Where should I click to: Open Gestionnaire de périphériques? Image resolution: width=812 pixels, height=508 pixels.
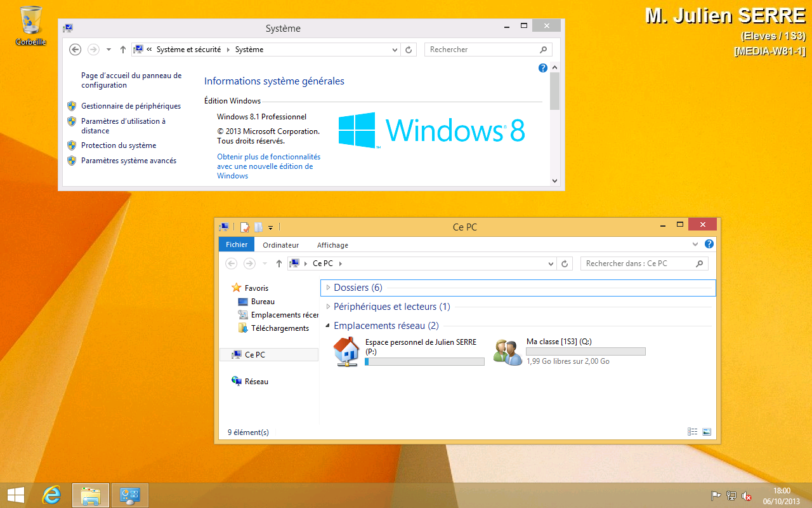point(131,106)
